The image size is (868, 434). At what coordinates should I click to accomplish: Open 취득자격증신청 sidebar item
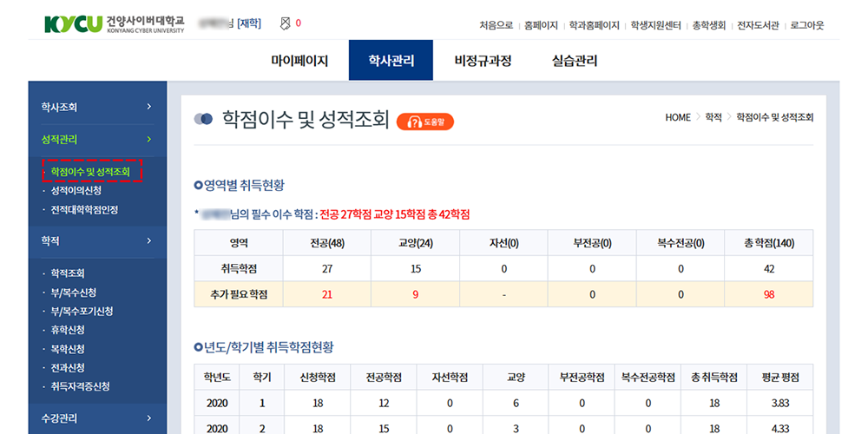pos(80,386)
